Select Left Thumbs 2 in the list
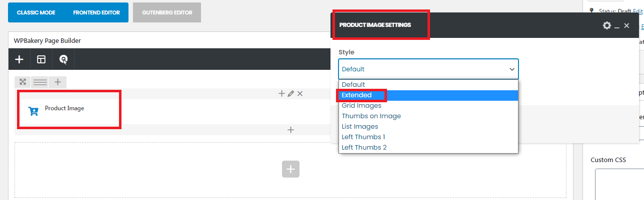Viewport: 644px width, 200px height. coord(364,148)
